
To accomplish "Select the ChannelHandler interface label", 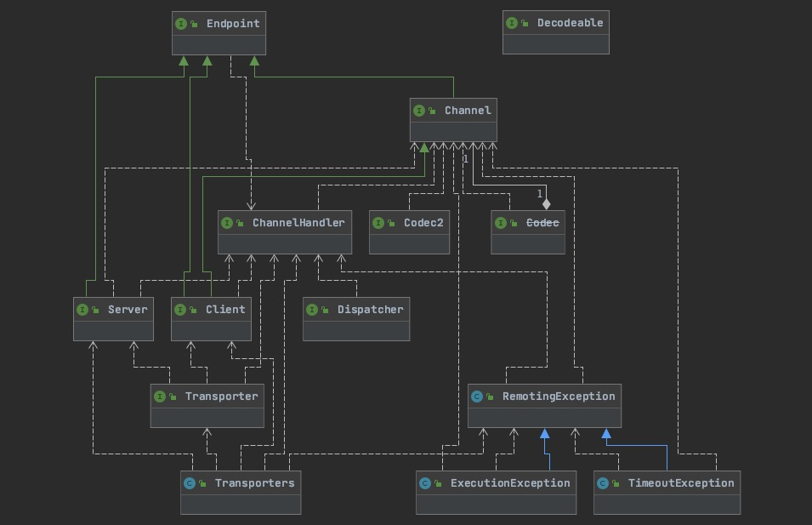I will tap(298, 223).
